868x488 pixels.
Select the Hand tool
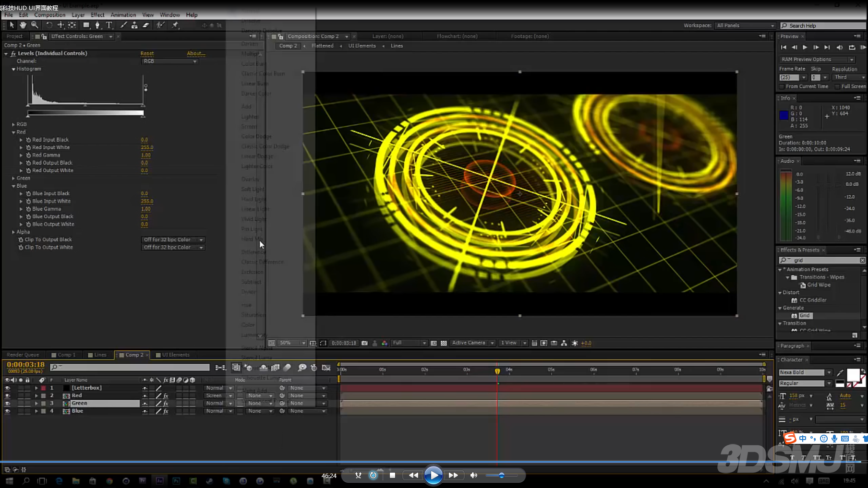tap(23, 25)
